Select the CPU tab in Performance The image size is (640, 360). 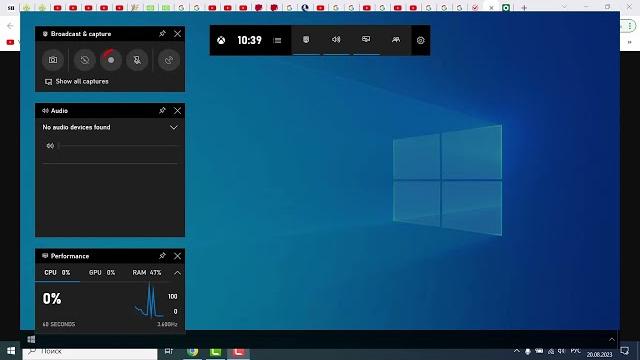[57, 272]
